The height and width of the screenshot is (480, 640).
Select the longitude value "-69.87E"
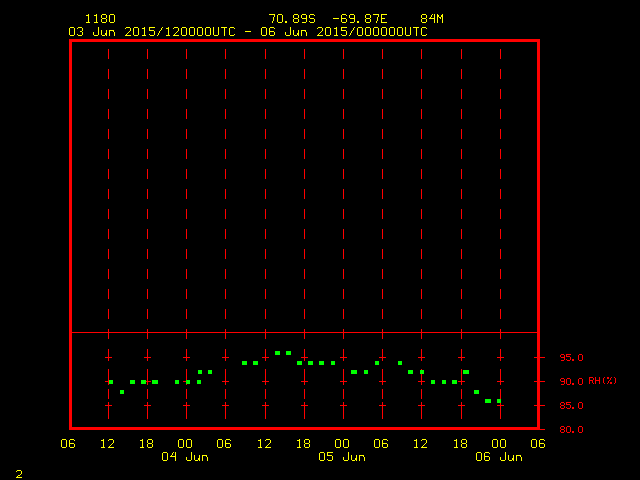coord(360,19)
